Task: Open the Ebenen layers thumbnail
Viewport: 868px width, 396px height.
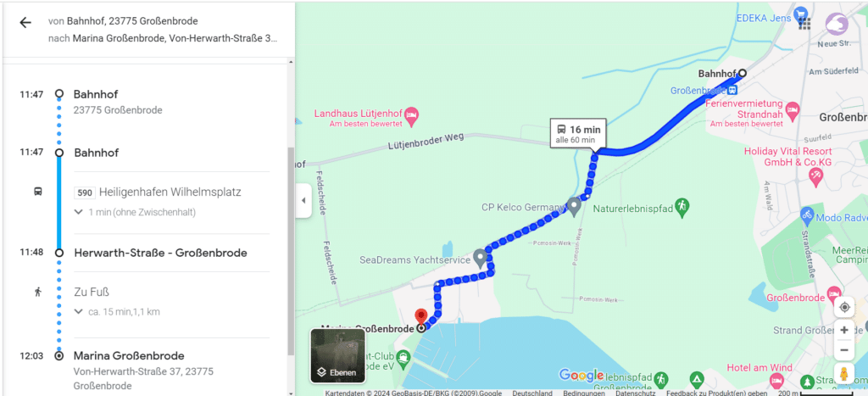Action: [x=337, y=355]
